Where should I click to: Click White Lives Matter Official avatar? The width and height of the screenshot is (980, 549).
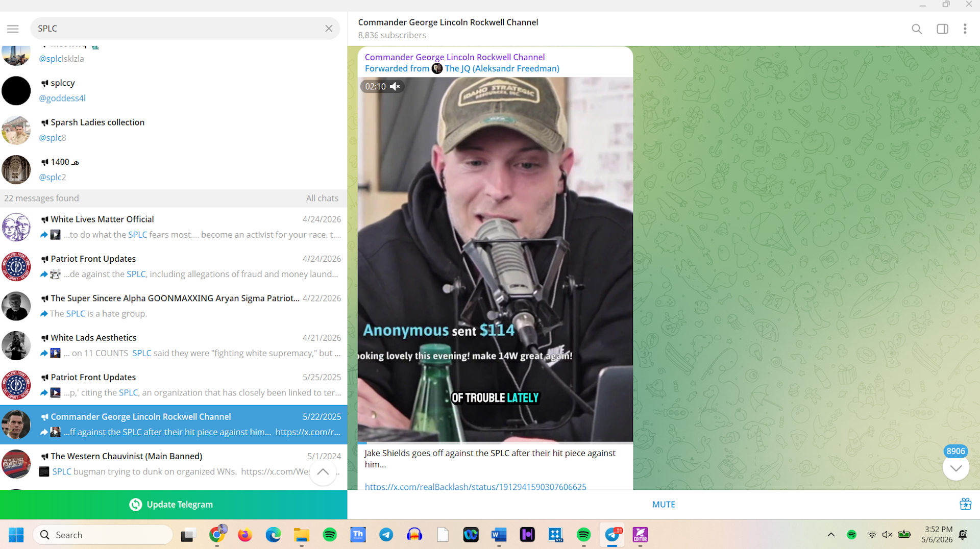tap(16, 227)
